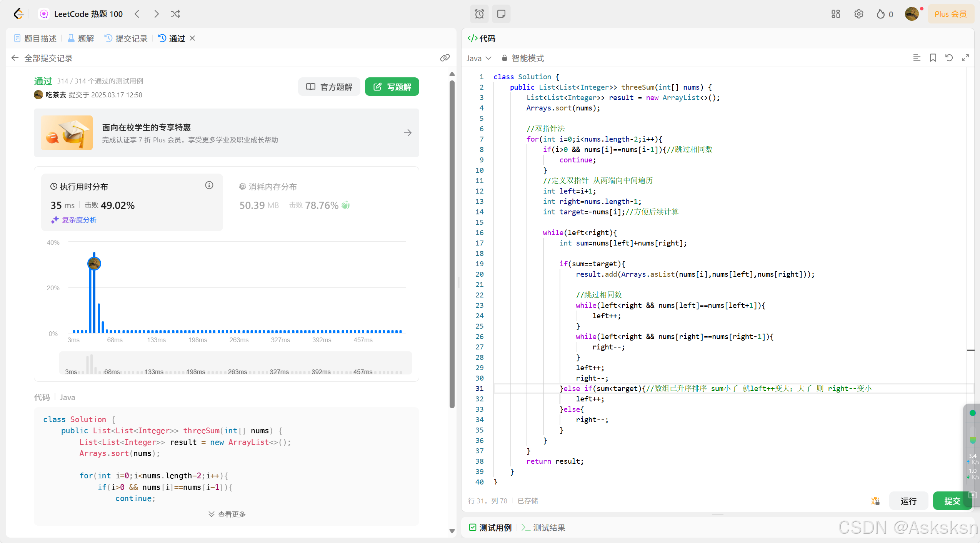Open the student discount banner arrow
This screenshot has height=543, width=980.
coord(408,133)
